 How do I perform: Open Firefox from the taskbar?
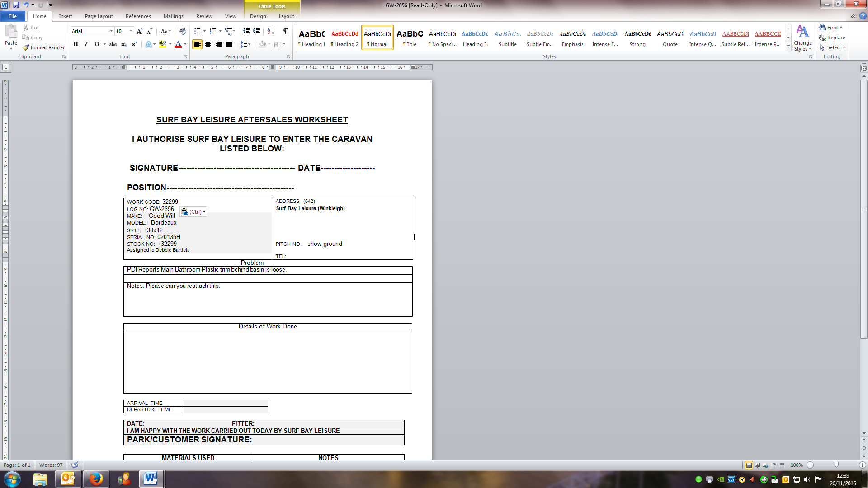click(96, 479)
